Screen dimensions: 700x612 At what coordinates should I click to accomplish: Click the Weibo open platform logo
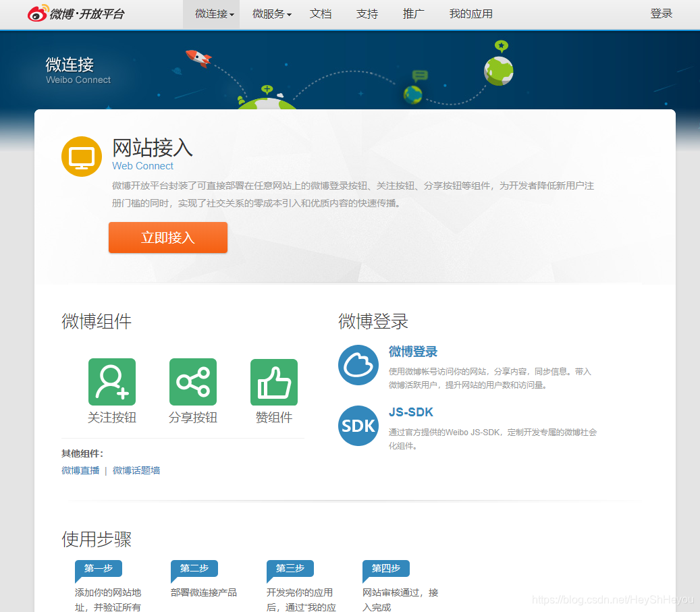click(x=76, y=13)
